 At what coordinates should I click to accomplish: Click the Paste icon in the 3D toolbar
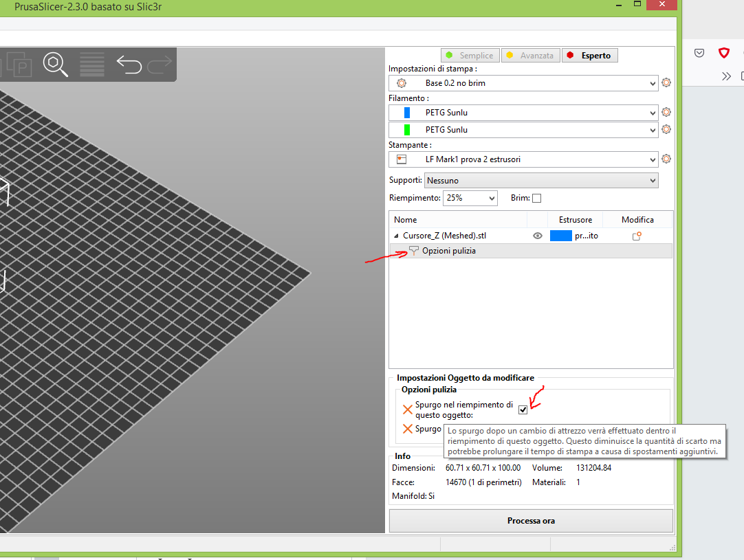point(18,64)
